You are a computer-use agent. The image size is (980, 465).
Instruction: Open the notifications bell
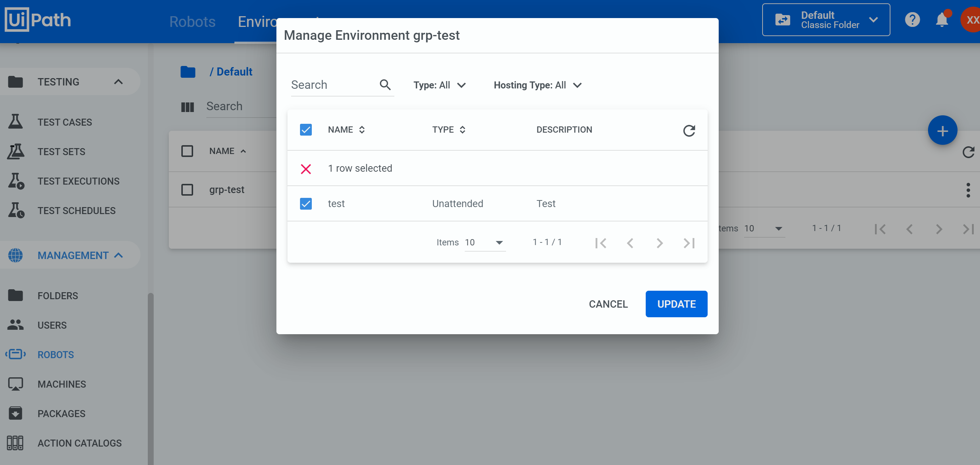[942, 20]
